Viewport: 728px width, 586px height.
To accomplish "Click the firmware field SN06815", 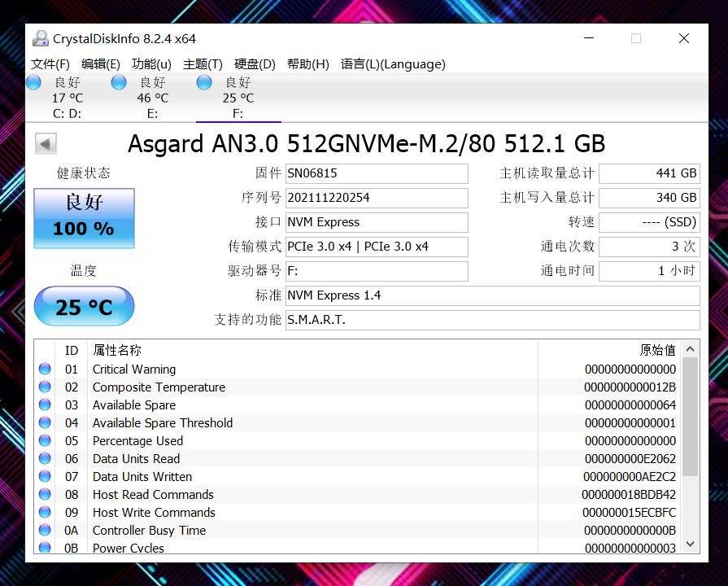I will pyautogui.click(x=377, y=174).
